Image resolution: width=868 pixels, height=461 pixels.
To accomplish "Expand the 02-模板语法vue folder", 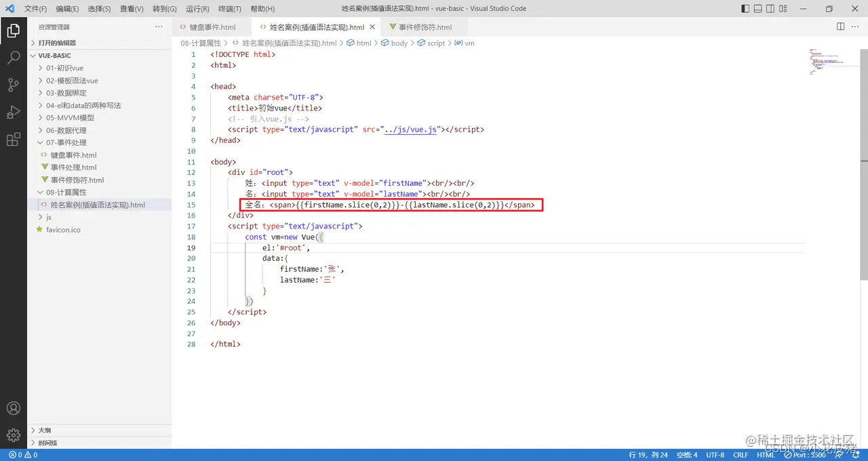I will pos(100,81).
